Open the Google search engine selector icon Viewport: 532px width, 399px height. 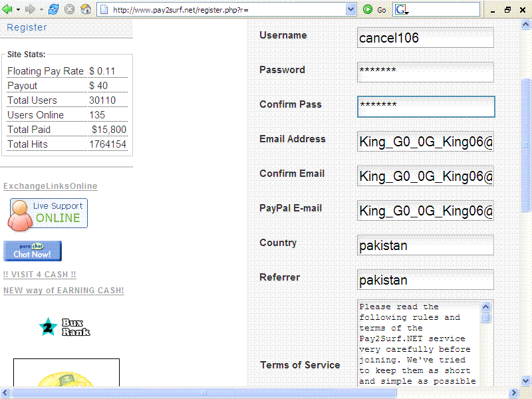[402, 9]
